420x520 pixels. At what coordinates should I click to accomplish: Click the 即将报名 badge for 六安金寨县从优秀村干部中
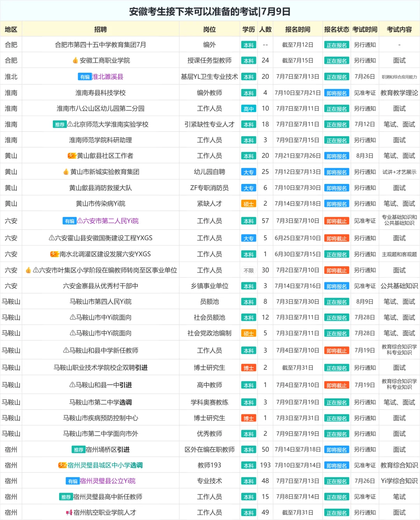pos(336,286)
